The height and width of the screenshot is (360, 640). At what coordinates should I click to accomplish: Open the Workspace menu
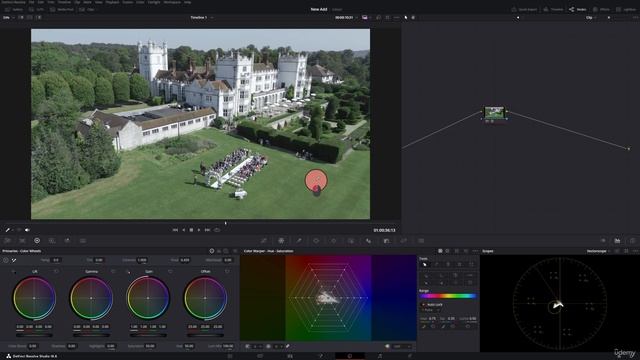172,2
